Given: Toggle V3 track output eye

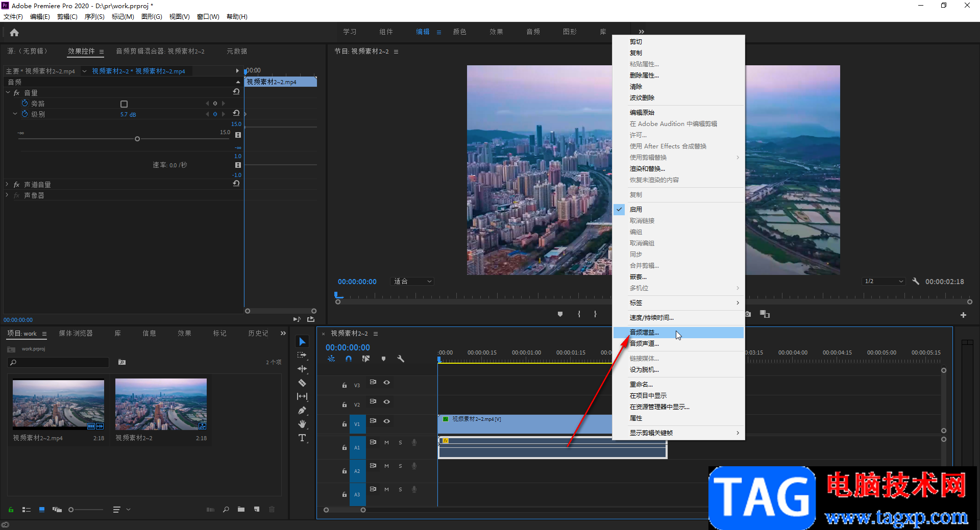Looking at the screenshot, I should tap(386, 382).
